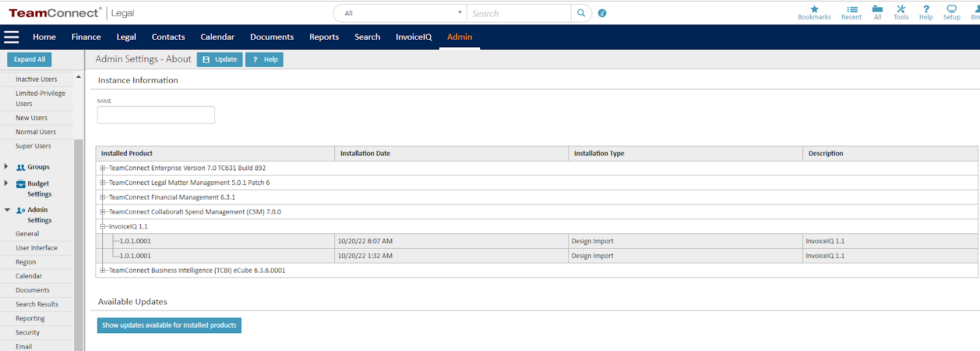Image resolution: width=980 pixels, height=351 pixels.
Task: Click the Help button beside Update
Action: click(265, 59)
